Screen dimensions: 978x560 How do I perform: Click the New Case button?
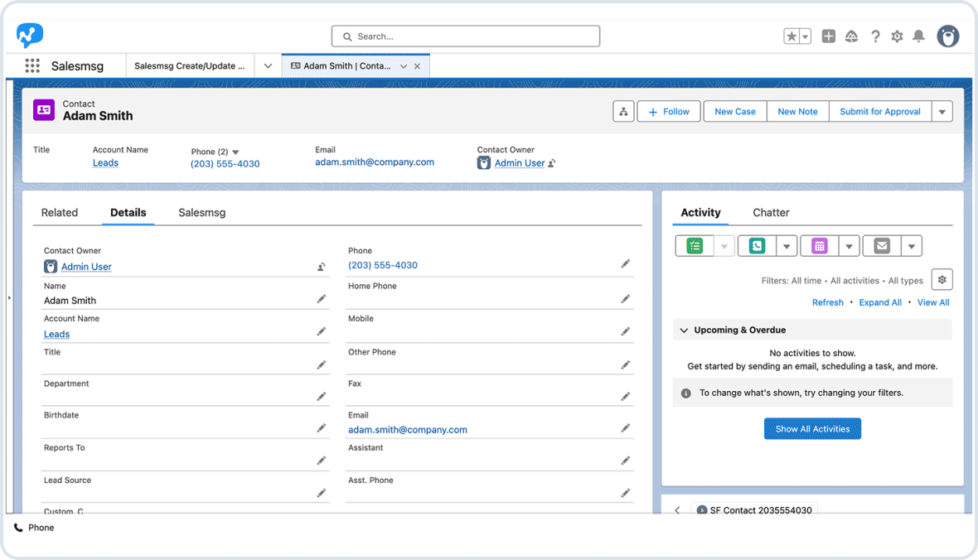coord(735,112)
